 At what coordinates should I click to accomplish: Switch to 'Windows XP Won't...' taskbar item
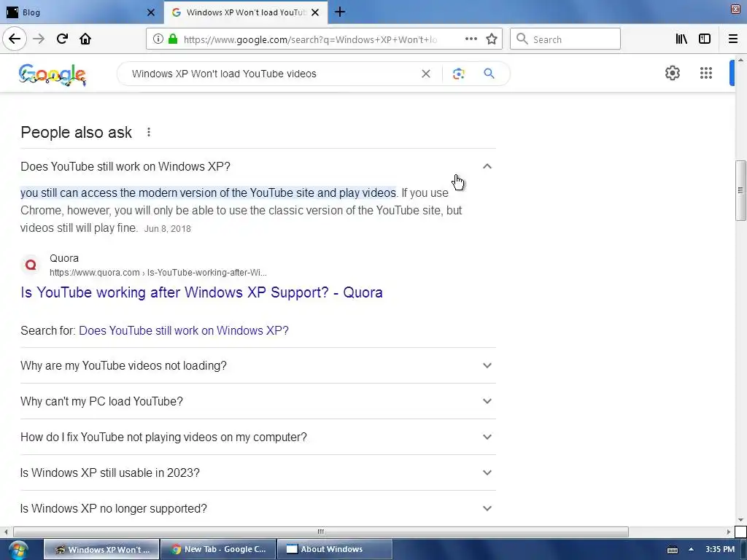(x=101, y=549)
